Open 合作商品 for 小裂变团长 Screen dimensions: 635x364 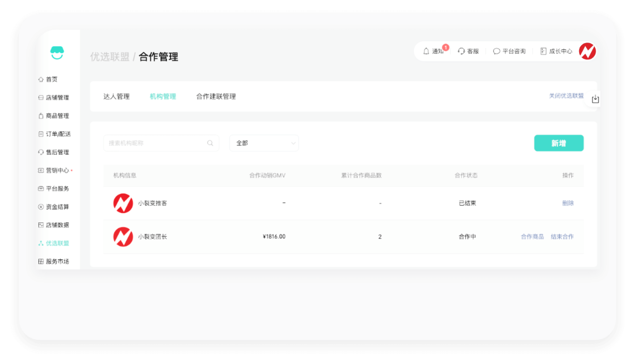point(532,237)
